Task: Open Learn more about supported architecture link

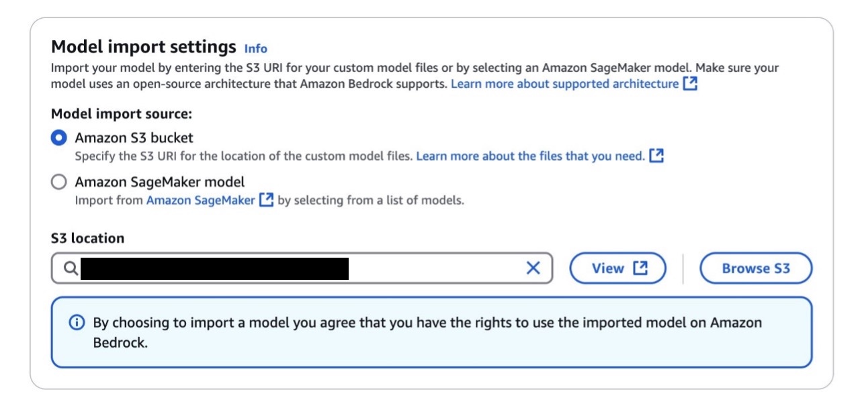Action: (564, 84)
